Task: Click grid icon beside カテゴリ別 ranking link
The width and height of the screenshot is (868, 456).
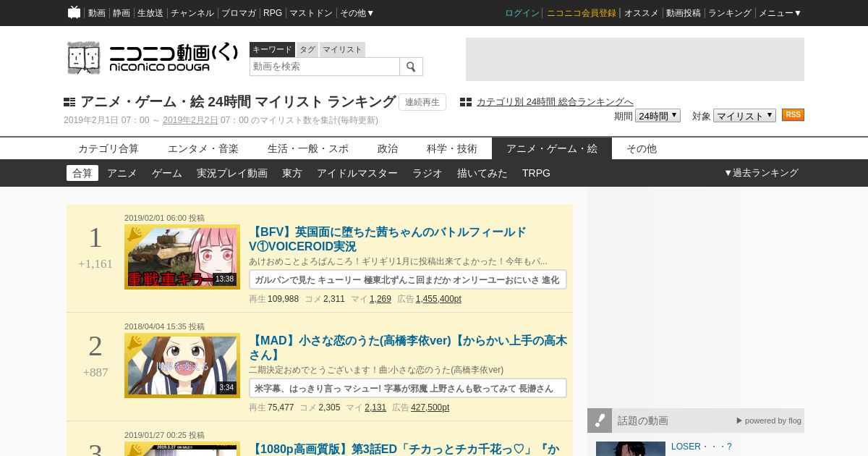Action: click(466, 102)
